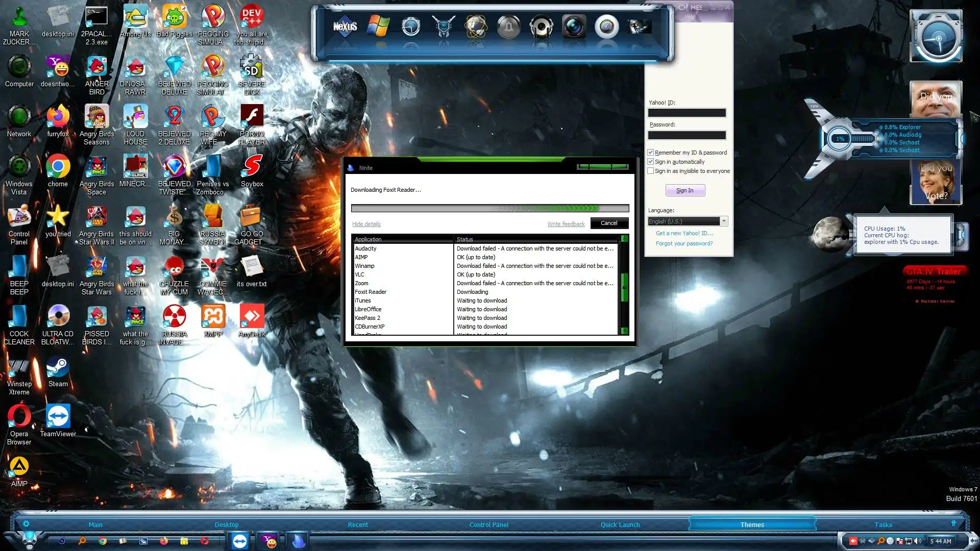
Task: Click the Nexus dock Windows logo icon
Action: (378, 27)
